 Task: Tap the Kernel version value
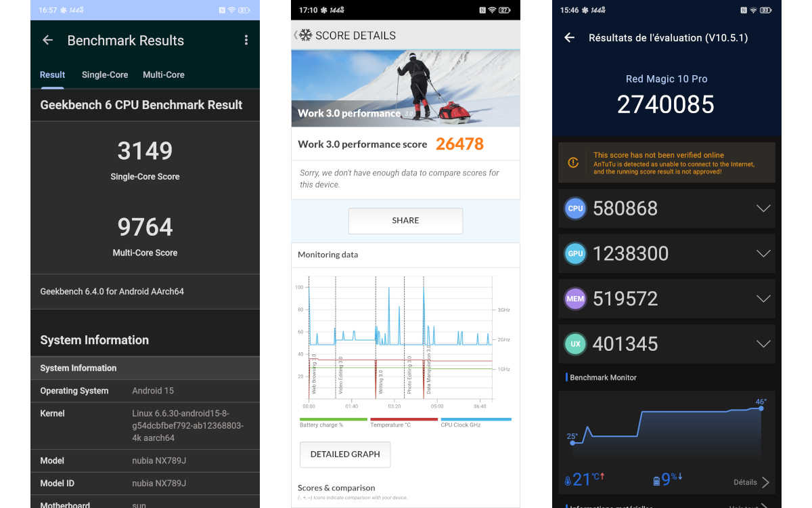[x=188, y=425]
